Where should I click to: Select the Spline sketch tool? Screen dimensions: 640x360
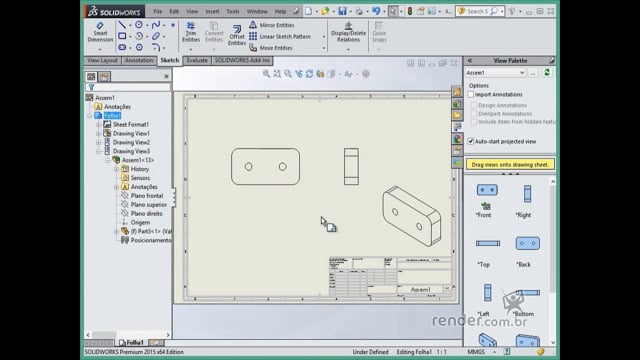point(156,25)
